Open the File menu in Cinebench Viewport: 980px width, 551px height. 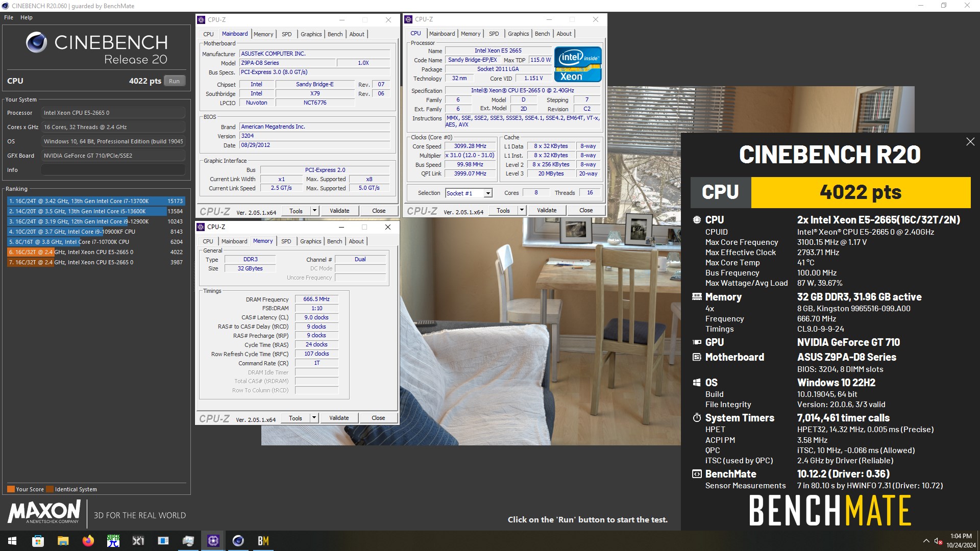(x=9, y=17)
